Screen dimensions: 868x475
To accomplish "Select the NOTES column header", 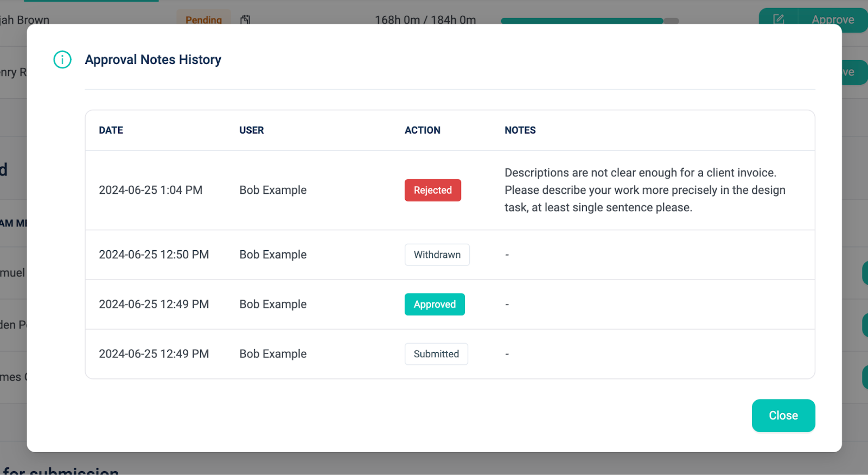I will pos(520,130).
